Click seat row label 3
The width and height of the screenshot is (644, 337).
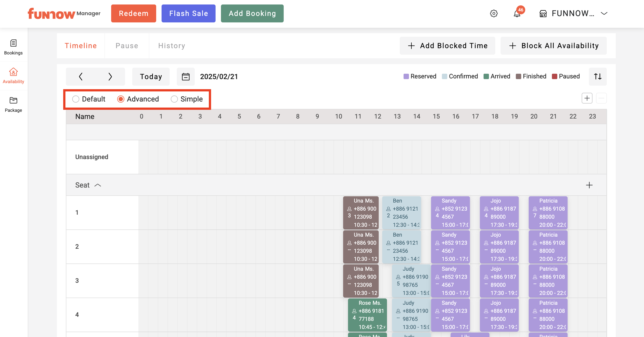click(77, 281)
